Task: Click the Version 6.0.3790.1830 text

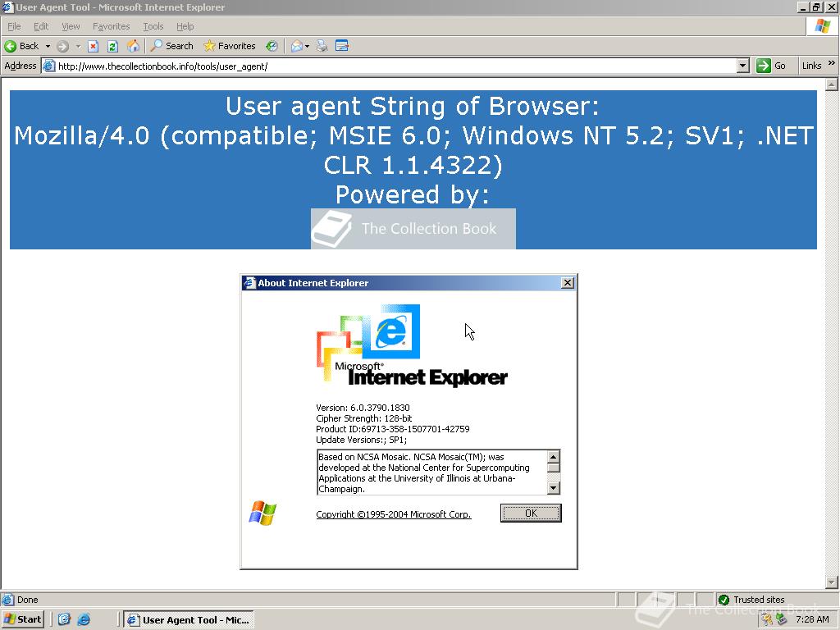Action: click(363, 408)
